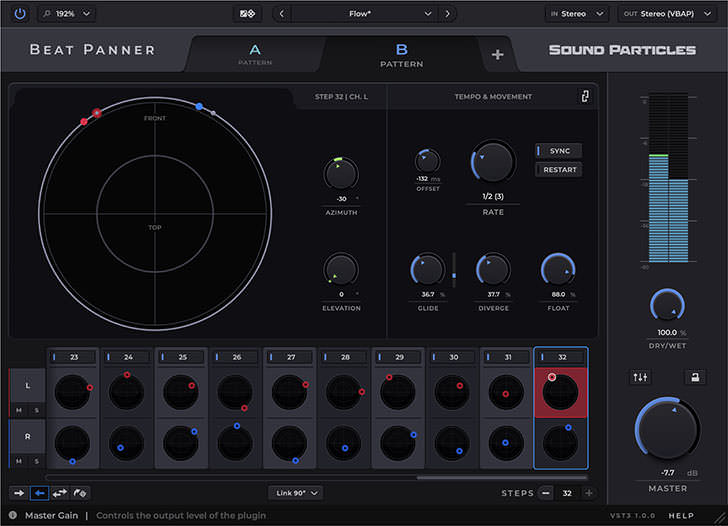The height and width of the screenshot is (526, 728).
Task: Open the OUT Stereo (VBAP) dropdown
Action: [x=667, y=14]
